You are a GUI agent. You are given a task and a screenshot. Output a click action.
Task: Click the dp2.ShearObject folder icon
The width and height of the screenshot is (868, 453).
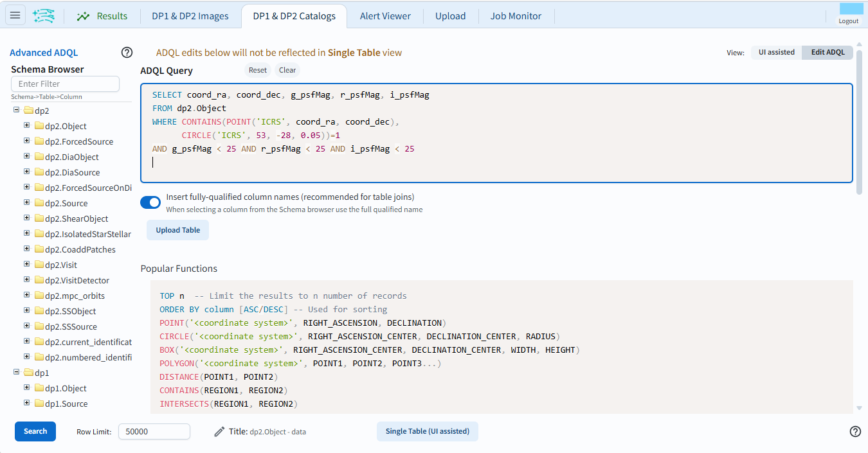(x=39, y=218)
